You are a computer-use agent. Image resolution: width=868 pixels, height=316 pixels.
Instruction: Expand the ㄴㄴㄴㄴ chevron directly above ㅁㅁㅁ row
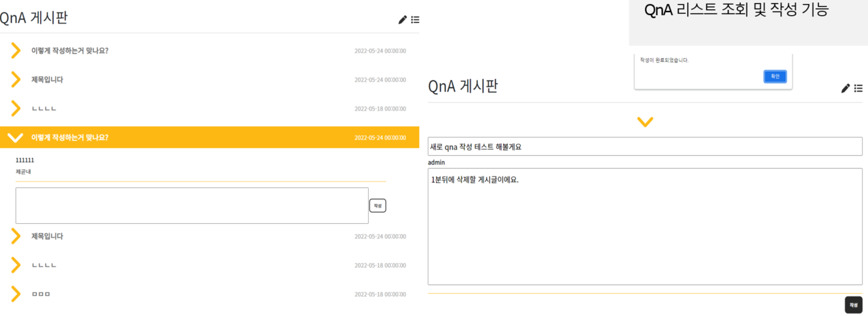16,265
